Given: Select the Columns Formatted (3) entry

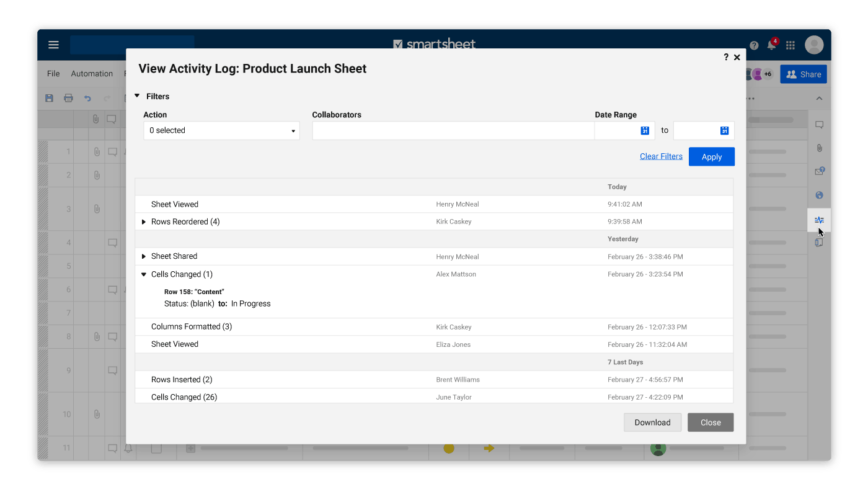Looking at the screenshot, I should point(434,326).
